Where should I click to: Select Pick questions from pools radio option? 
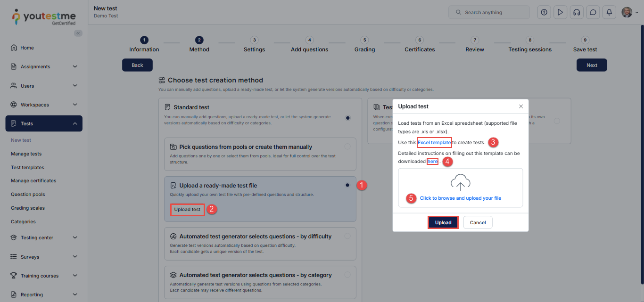coord(347,147)
